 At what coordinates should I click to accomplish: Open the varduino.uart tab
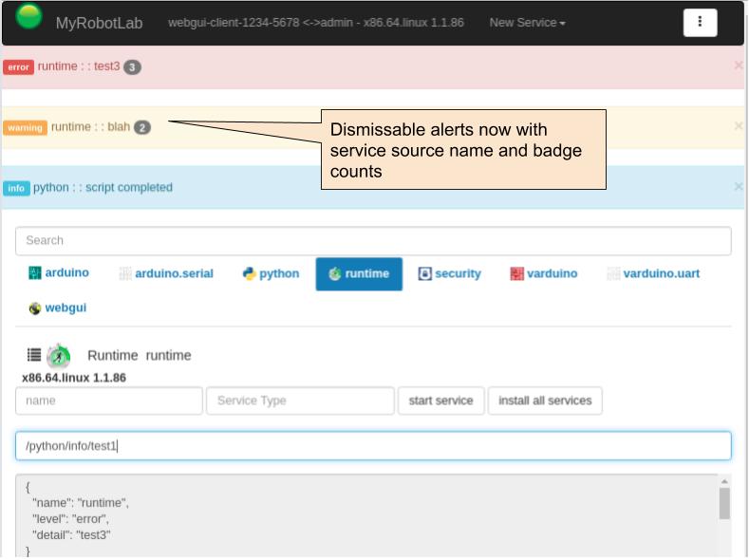[x=653, y=274]
